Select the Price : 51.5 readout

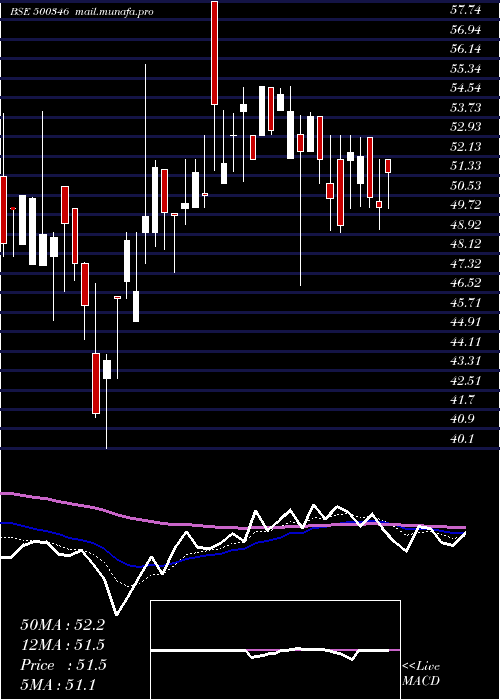click(x=63, y=665)
